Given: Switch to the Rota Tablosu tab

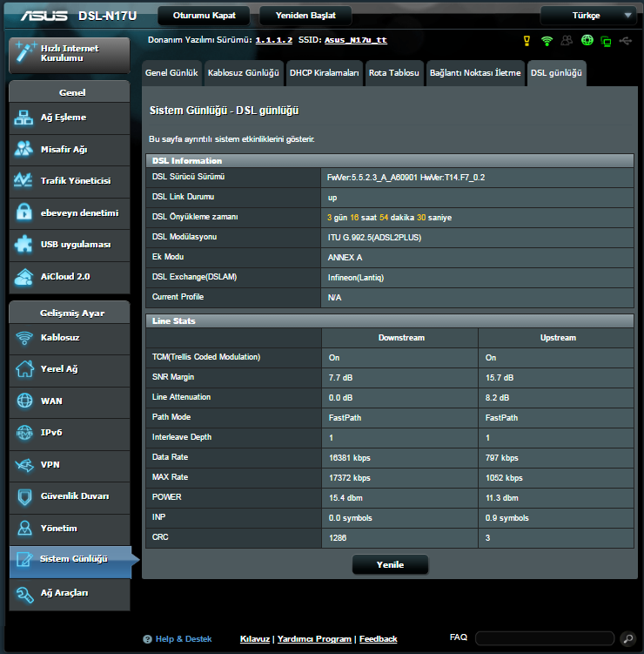Looking at the screenshot, I should [x=394, y=73].
